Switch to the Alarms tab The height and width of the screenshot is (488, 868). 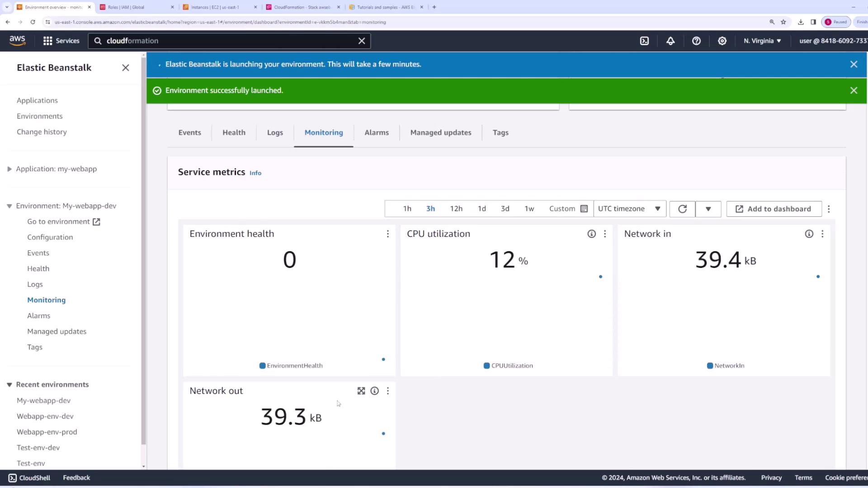pos(376,132)
